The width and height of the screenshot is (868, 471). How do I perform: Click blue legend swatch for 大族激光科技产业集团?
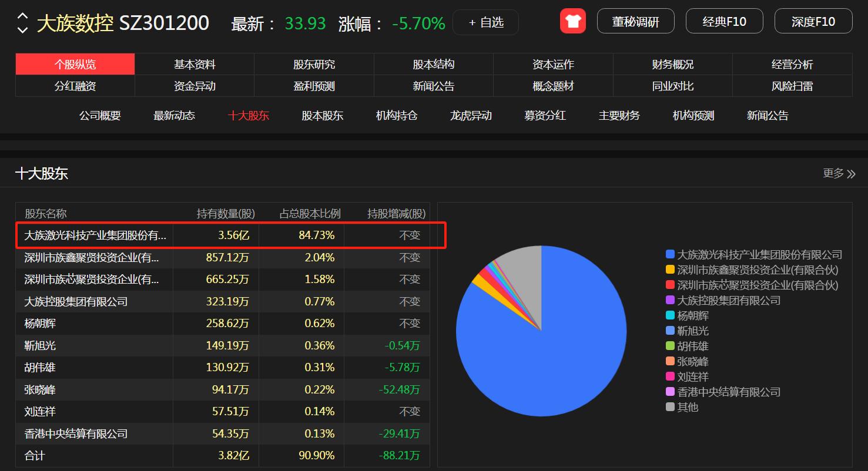point(670,254)
